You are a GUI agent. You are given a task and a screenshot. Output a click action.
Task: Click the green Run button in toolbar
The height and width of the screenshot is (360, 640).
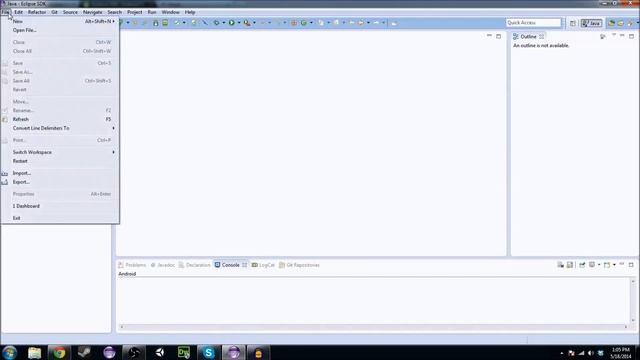pyautogui.click(x=231, y=23)
